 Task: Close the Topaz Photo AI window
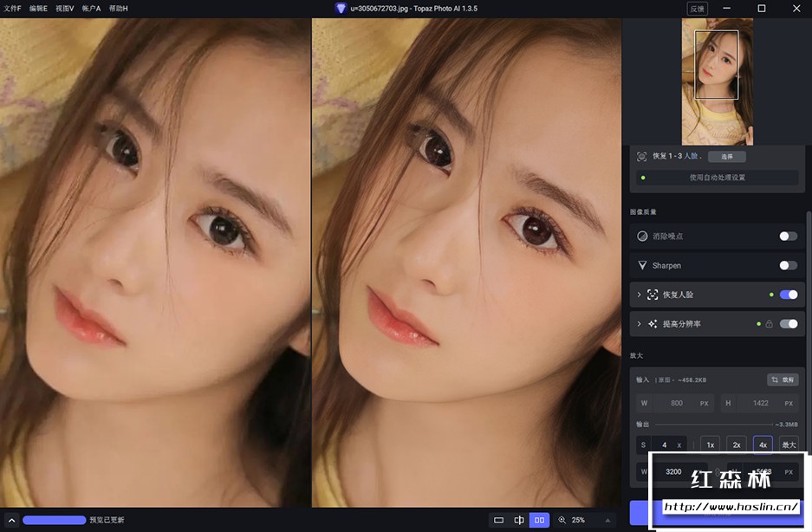796,9
